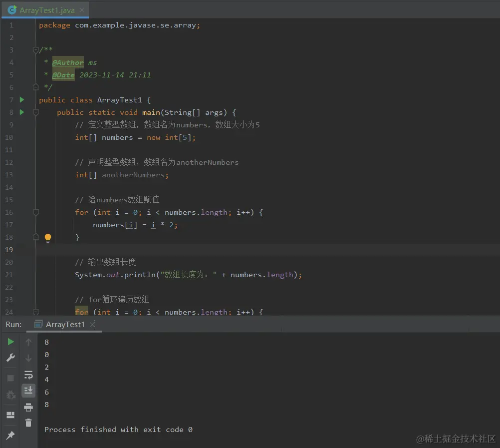Click the Java class icon on ArrayTest1.java tab
Screen dimensions: 500x448
click(12, 10)
